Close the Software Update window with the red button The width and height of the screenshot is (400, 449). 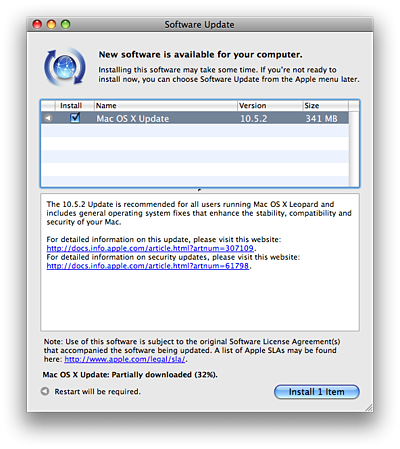37,24
